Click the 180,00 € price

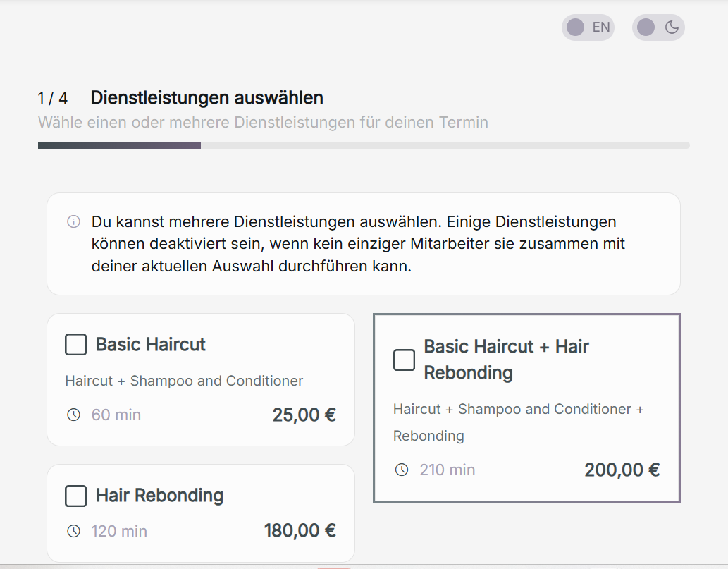300,530
